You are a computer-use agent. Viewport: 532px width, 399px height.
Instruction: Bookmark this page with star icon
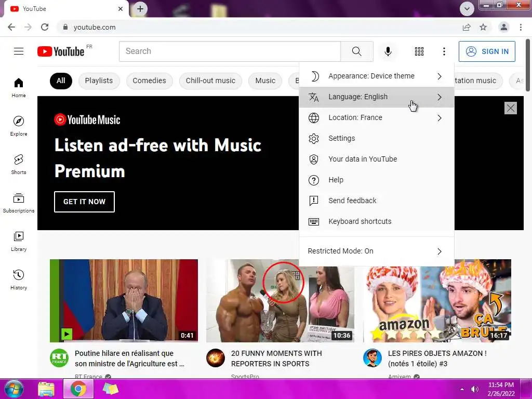pos(483,27)
